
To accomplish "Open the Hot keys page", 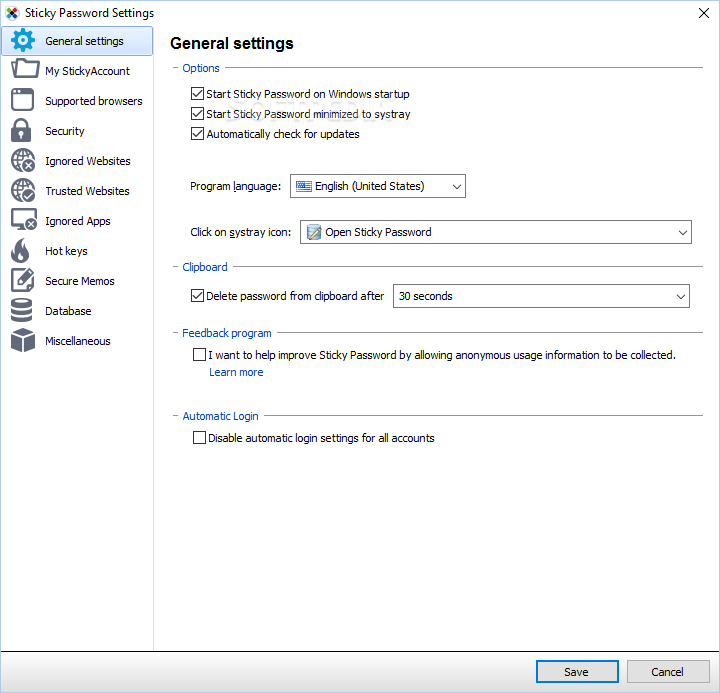I will pos(77,251).
